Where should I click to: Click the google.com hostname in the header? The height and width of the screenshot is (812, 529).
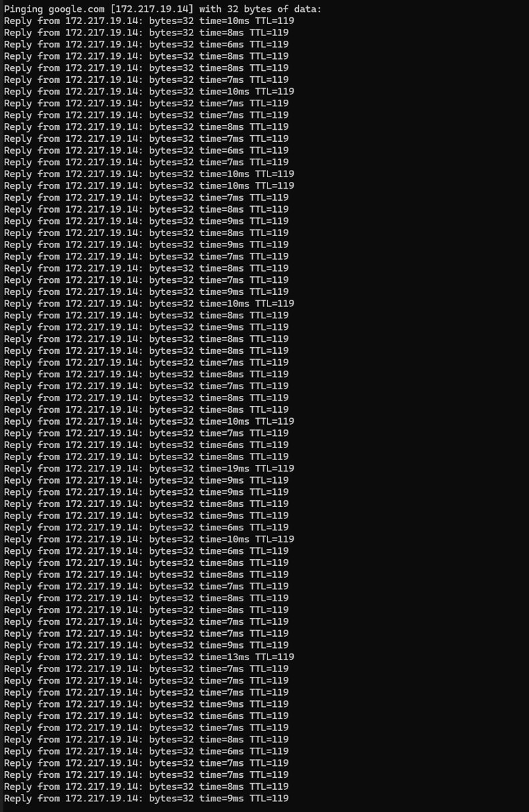[76, 9]
